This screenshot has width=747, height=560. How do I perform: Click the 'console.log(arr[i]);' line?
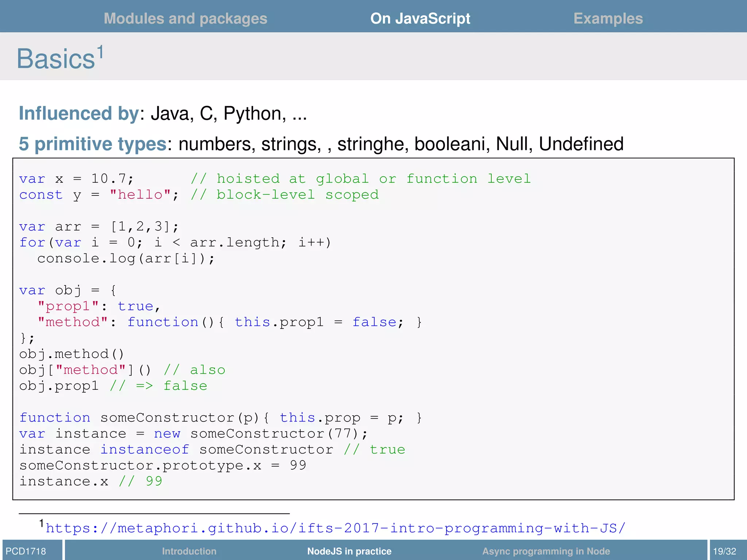(126, 258)
